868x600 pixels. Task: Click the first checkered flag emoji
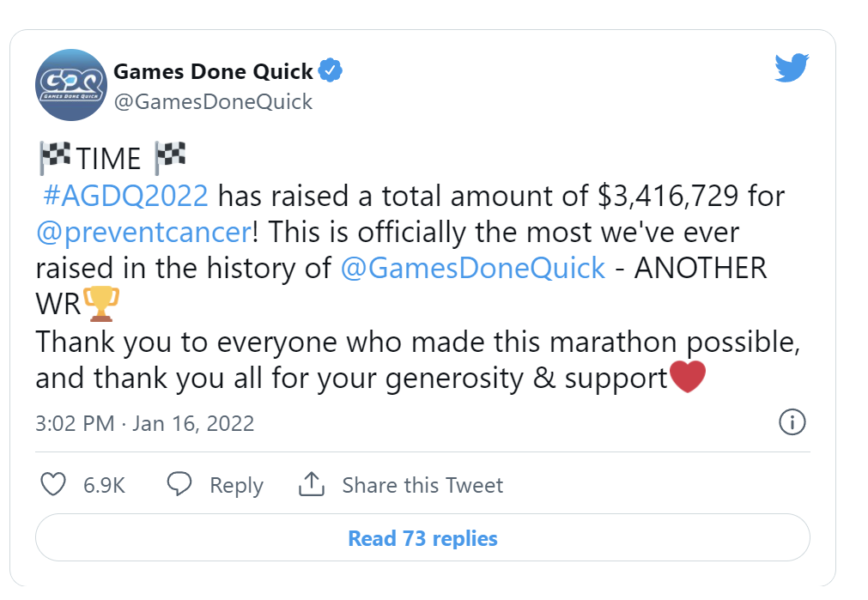(54, 158)
